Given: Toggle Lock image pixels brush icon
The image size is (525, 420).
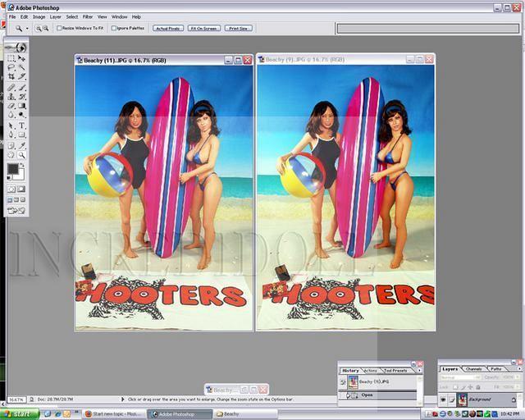Looking at the screenshot, I should (x=463, y=387).
